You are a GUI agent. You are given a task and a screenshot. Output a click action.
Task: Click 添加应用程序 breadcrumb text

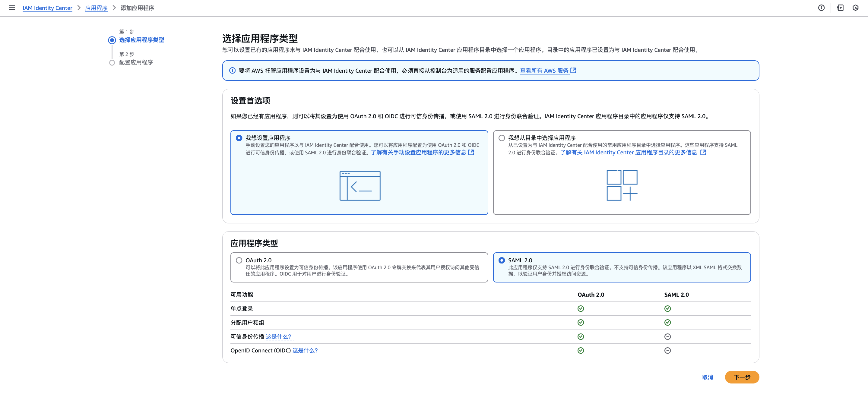(x=138, y=8)
